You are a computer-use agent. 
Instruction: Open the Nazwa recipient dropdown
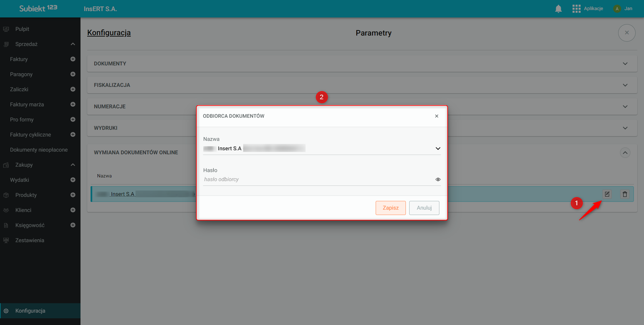point(322,148)
